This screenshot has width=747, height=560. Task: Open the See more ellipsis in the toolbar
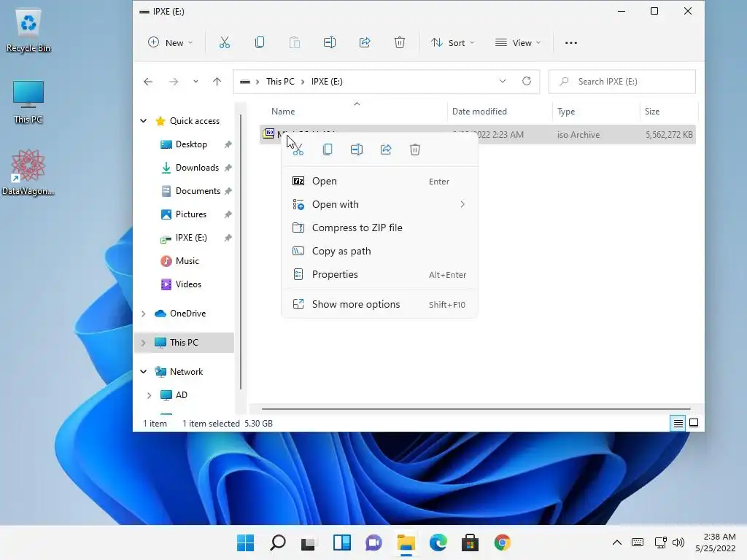(570, 43)
